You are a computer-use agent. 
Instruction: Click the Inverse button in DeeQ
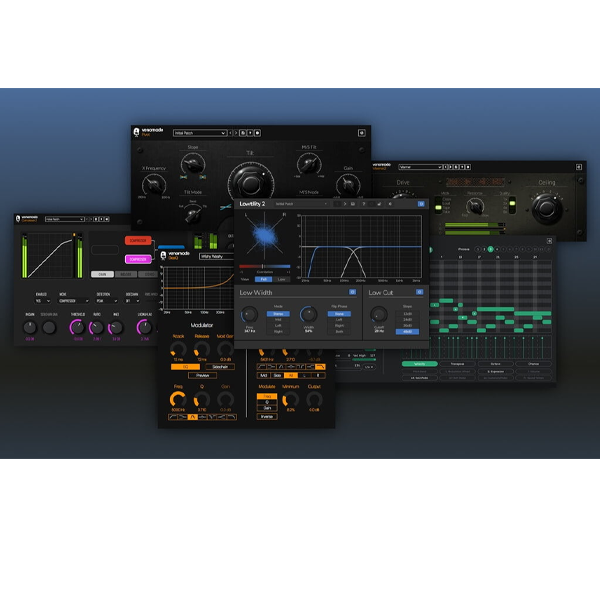pos(267,416)
